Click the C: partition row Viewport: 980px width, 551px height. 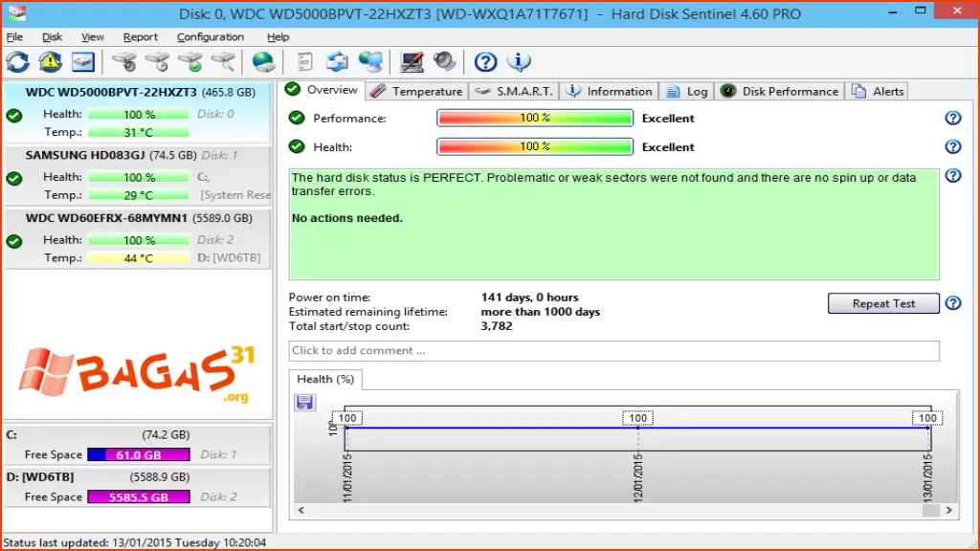[137, 444]
